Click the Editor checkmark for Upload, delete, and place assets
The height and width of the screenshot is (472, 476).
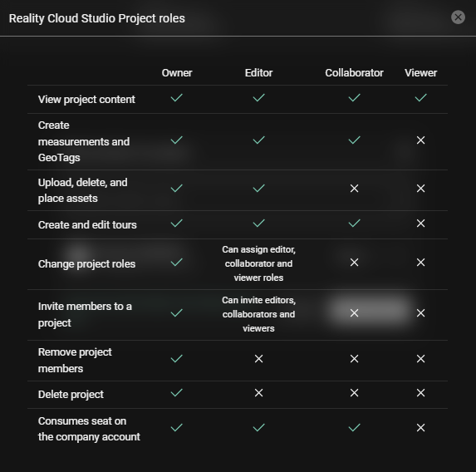click(x=258, y=189)
